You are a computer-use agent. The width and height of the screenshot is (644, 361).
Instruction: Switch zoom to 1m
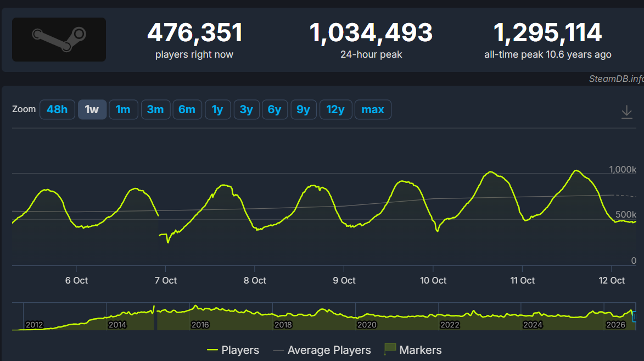[123, 109]
